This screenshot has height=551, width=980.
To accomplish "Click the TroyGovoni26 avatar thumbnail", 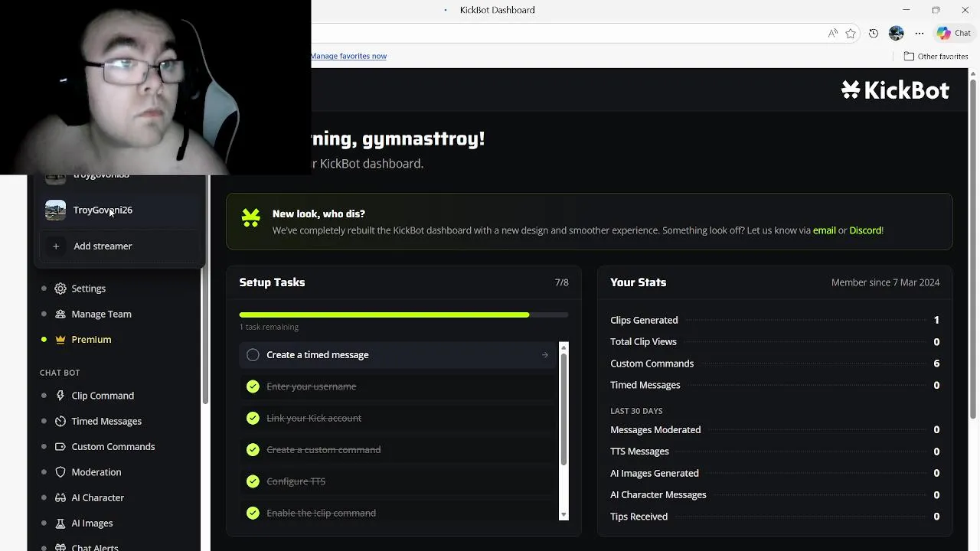I will [x=55, y=210].
